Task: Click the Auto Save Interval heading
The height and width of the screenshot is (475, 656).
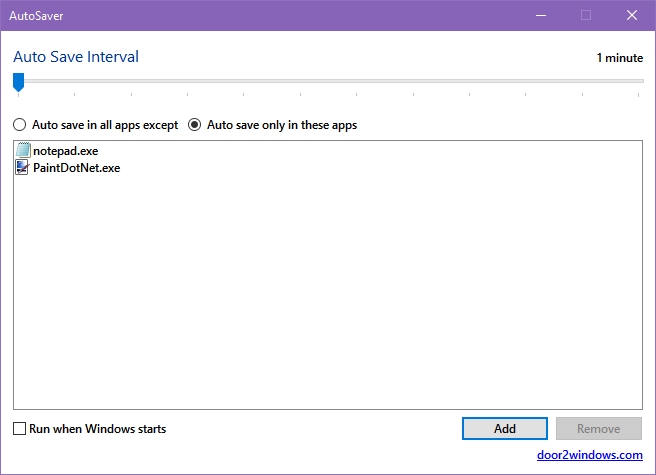Action: (76, 56)
